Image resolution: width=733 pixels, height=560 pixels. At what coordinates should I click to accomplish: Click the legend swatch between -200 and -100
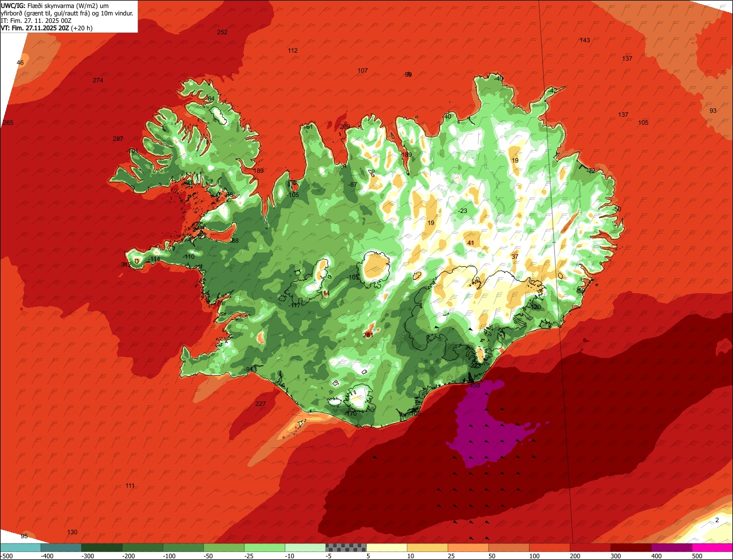point(142,547)
